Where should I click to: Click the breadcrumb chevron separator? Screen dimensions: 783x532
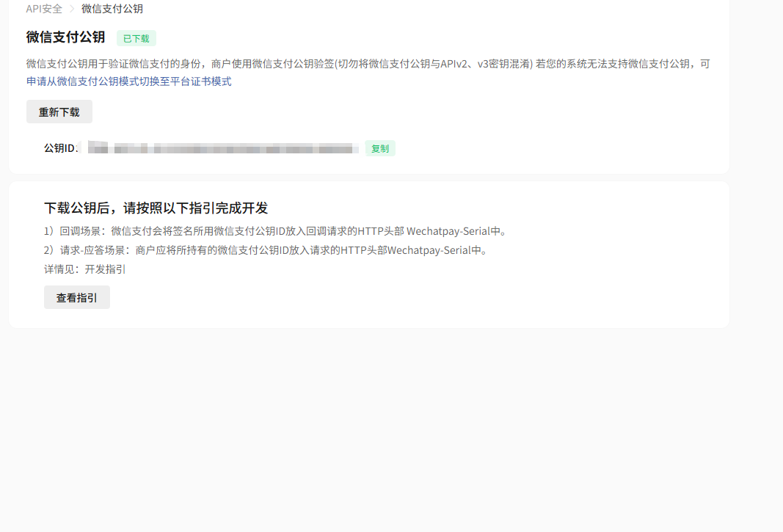pos(72,9)
